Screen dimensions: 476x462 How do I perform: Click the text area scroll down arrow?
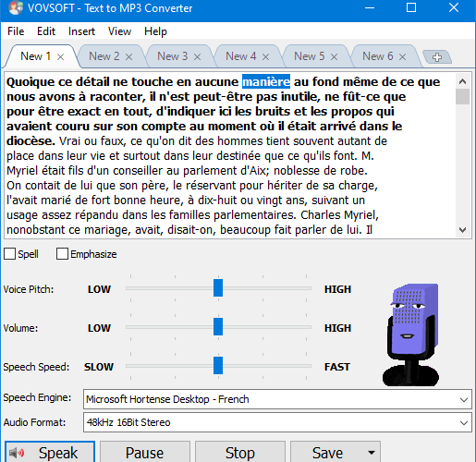pos(462,230)
